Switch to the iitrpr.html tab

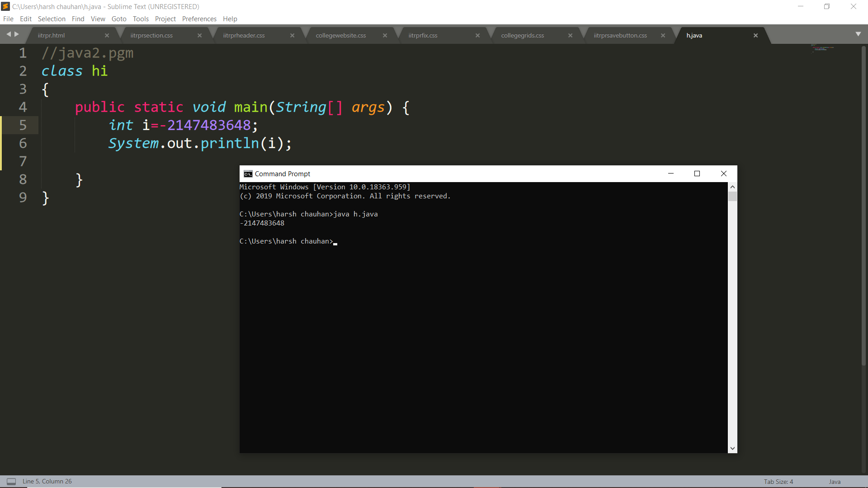[51, 35]
